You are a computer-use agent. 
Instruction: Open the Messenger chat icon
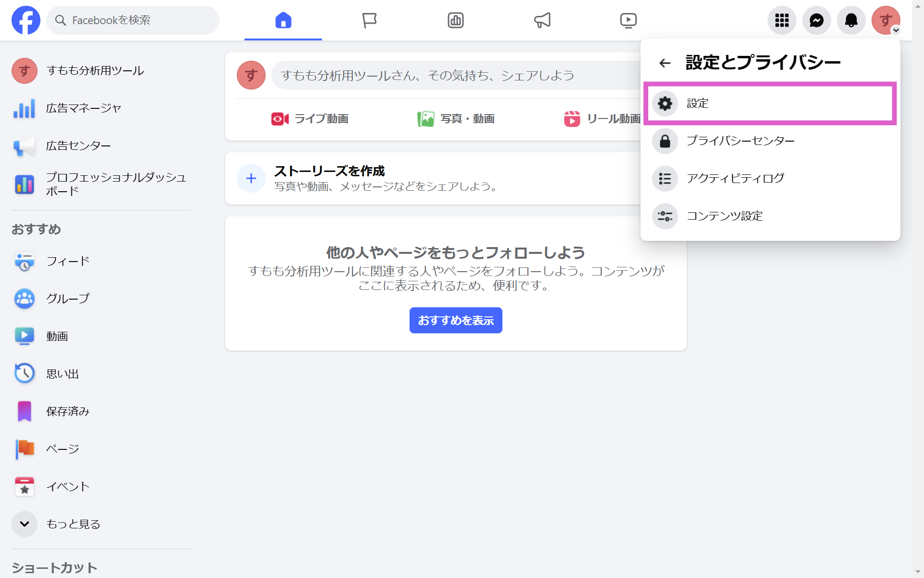(816, 20)
